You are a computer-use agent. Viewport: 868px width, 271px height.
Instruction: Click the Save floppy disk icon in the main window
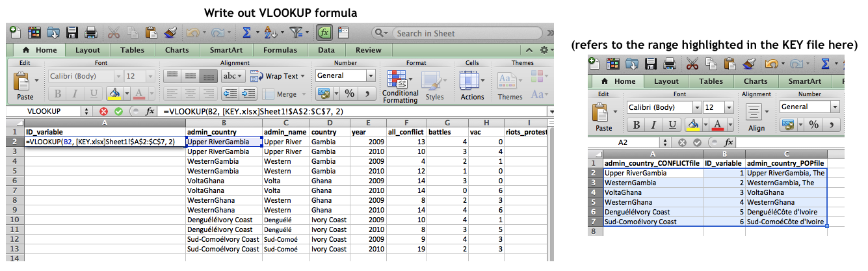(x=72, y=32)
